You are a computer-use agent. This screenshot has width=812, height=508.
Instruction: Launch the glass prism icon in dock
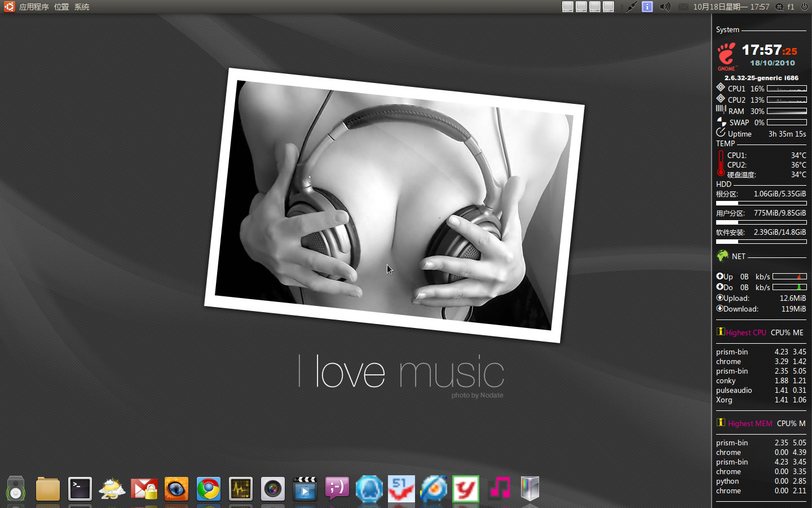click(530, 489)
